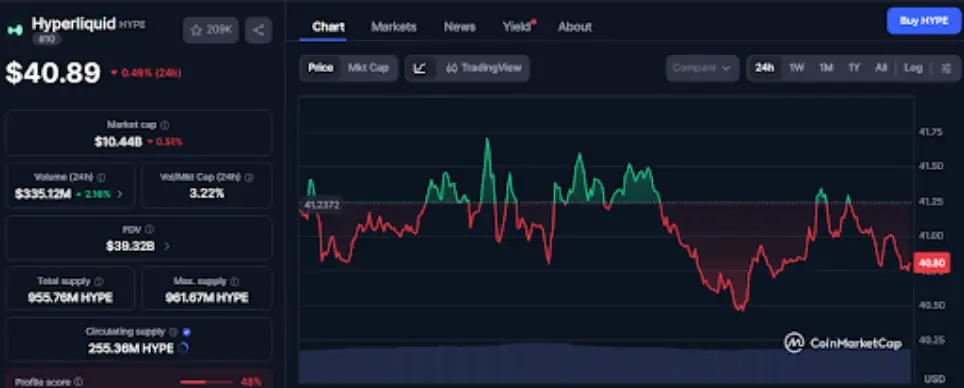Expand the FDV chevron arrow

(x=167, y=246)
